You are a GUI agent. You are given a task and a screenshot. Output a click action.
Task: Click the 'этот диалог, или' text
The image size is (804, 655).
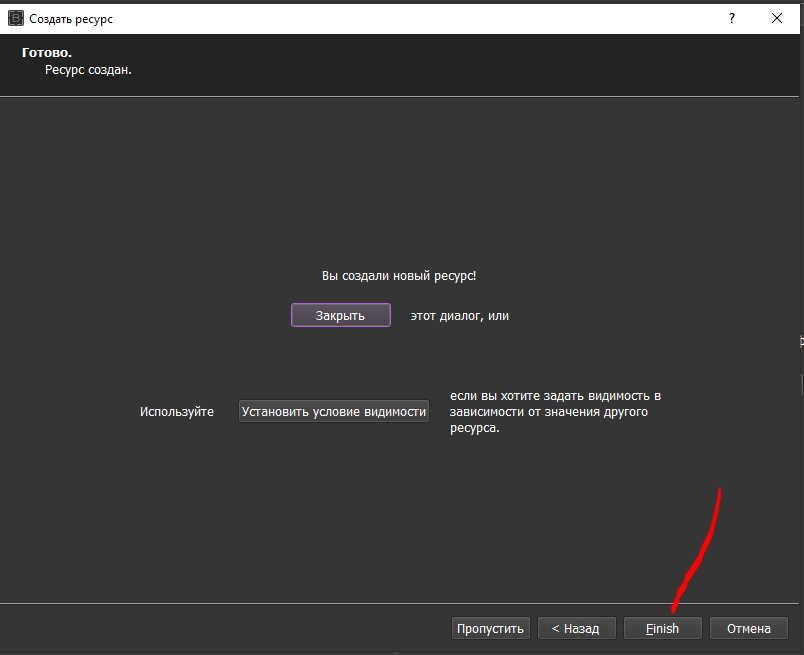click(459, 316)
